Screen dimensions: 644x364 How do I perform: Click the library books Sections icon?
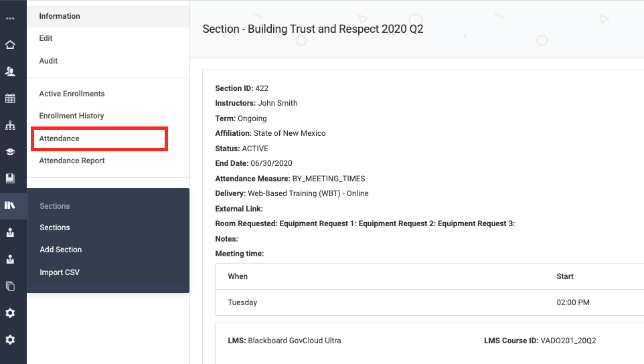pyautogui.click(x=10, y=205)
